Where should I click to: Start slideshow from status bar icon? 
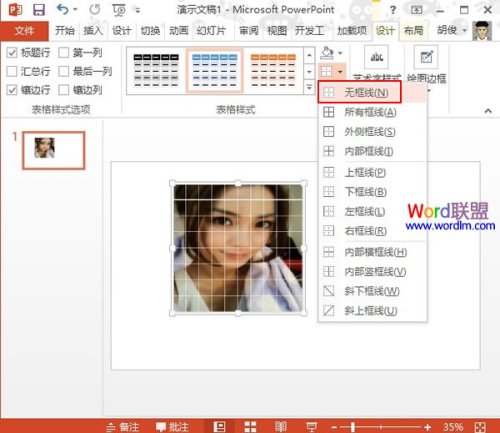point(311,427)
